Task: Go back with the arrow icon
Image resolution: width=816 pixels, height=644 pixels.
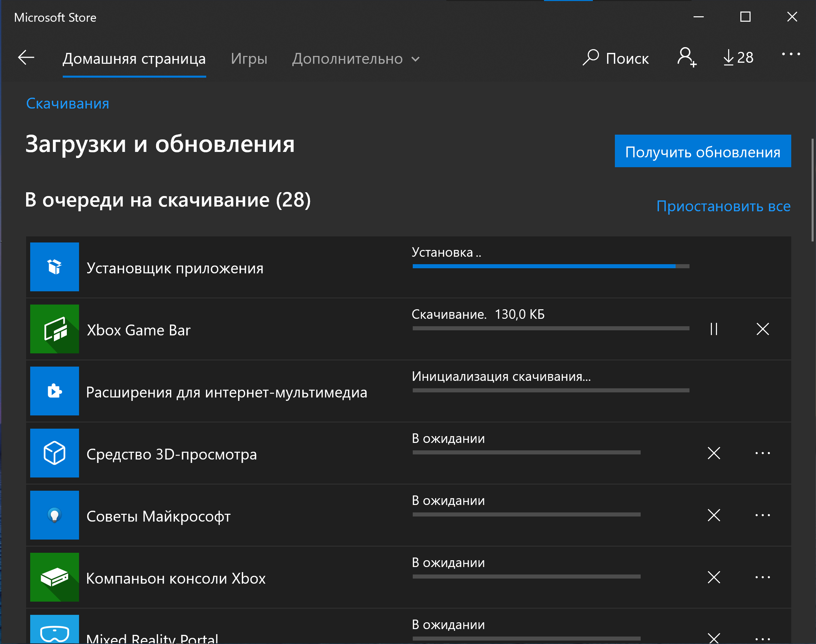Action: [26, 58]
